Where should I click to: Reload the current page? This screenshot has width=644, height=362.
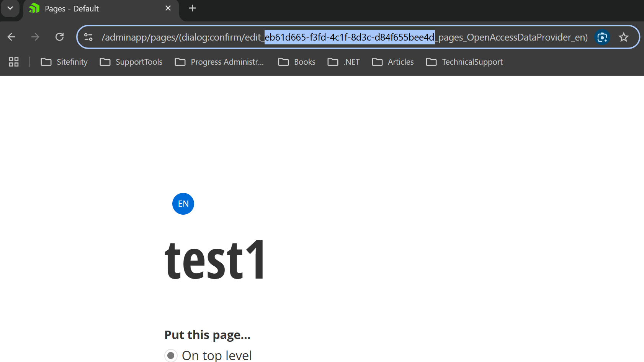click(59, 37)
